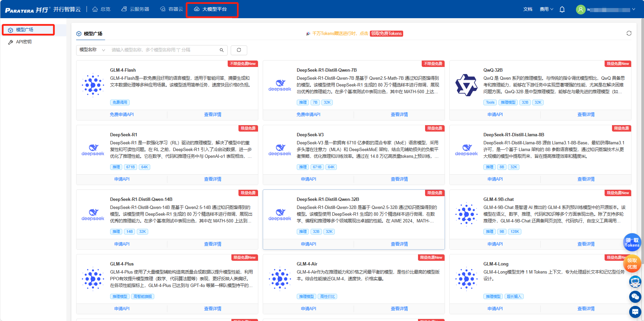Click the page refresh icon in panel header
The image size is (644, 321).
(629, 33)
